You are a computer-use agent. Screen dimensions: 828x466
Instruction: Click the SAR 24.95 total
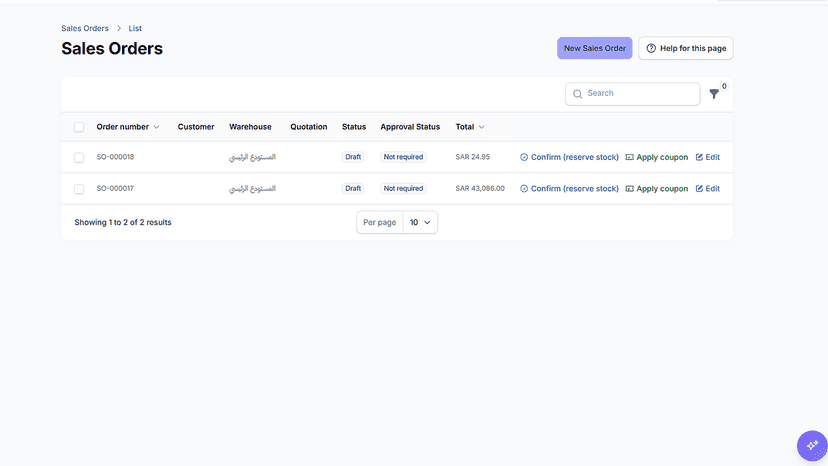[473, 157]
